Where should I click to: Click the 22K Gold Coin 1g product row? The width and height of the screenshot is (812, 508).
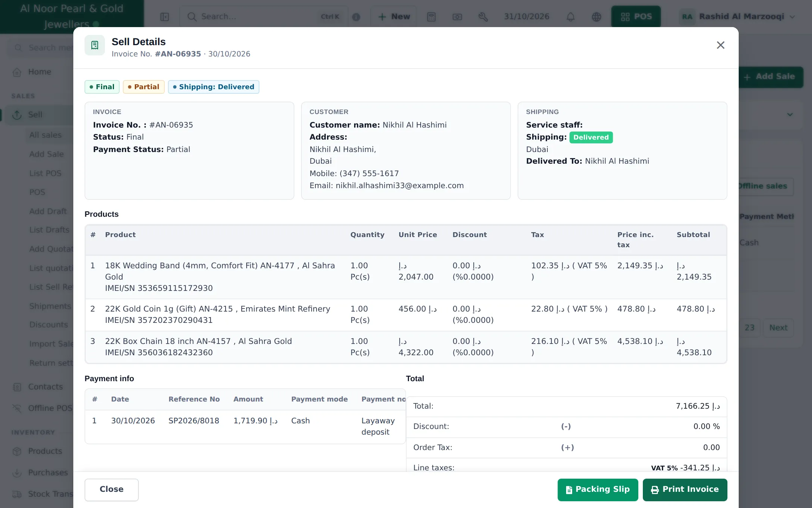(x=406, y=315)
